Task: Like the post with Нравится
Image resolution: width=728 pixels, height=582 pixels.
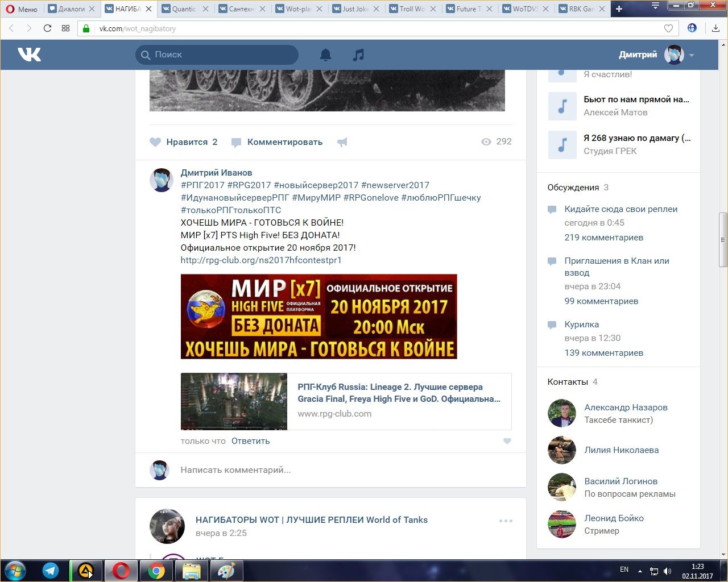Action: pyautogui.click(x=184, y=142)
